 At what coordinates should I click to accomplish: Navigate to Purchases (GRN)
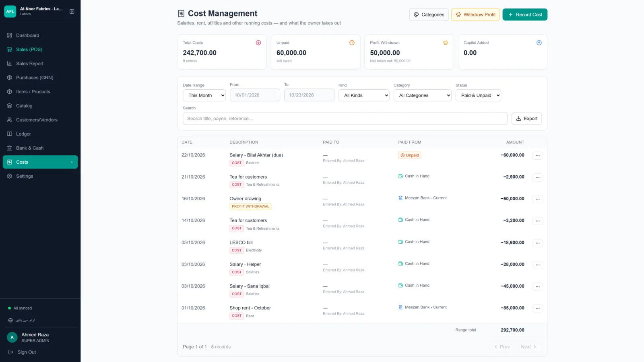[x=40, y=78]
